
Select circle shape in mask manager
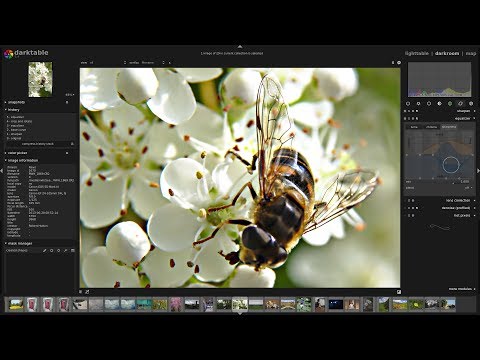pos(52,250)
